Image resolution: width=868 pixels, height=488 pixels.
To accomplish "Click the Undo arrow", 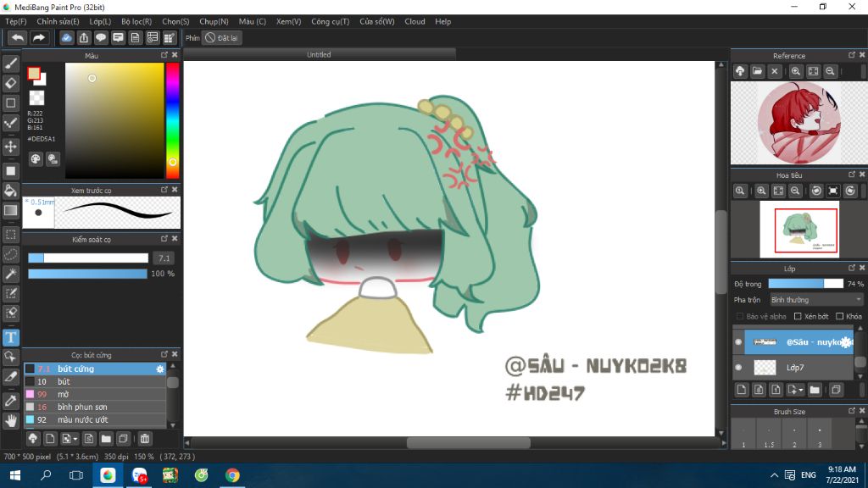I will tap(18, 37).
